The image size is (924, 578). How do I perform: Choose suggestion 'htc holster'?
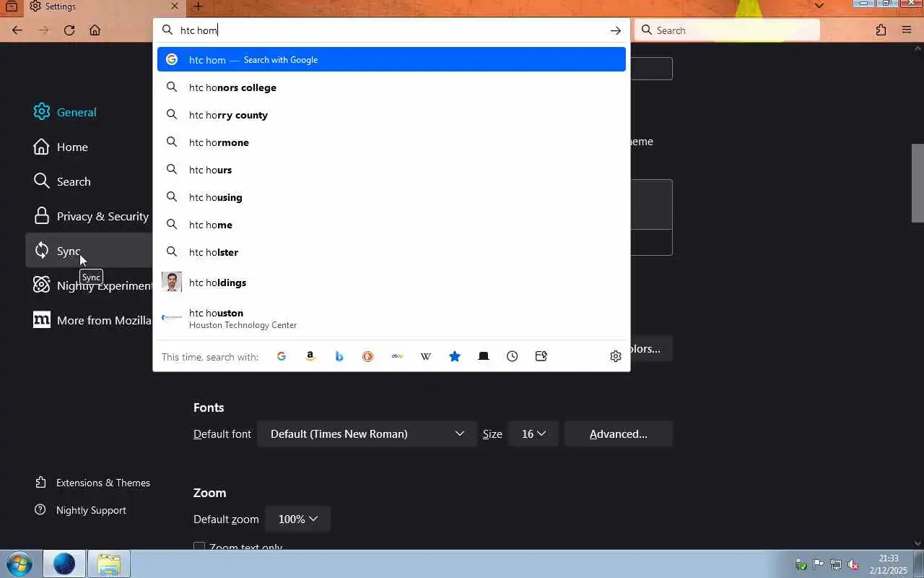pos(391,252)
